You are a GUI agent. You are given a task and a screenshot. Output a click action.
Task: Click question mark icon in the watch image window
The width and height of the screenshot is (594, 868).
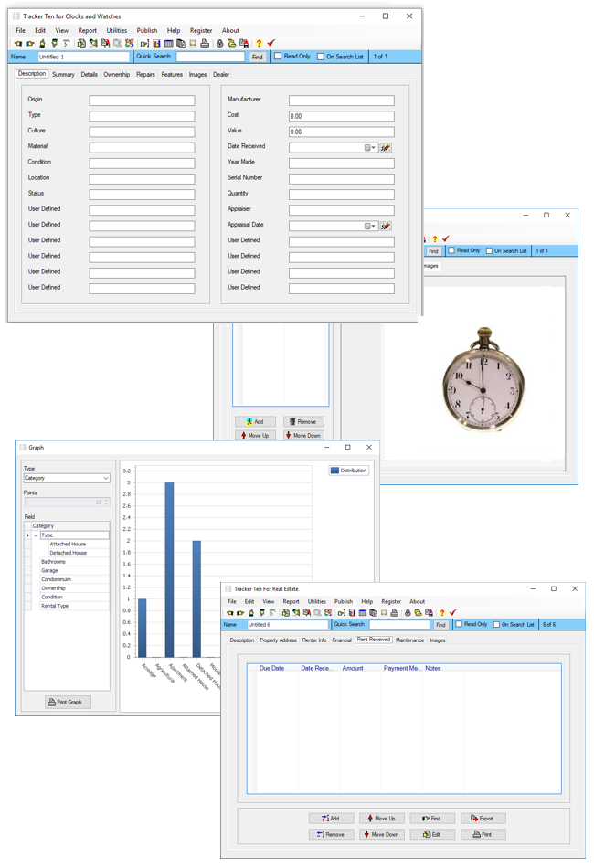click(435, 238)
